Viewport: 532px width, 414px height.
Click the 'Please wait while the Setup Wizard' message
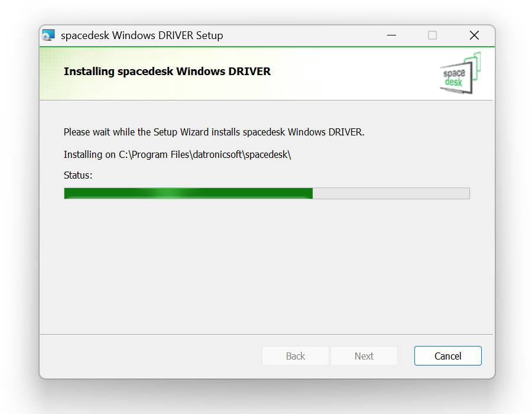[214, 132]
